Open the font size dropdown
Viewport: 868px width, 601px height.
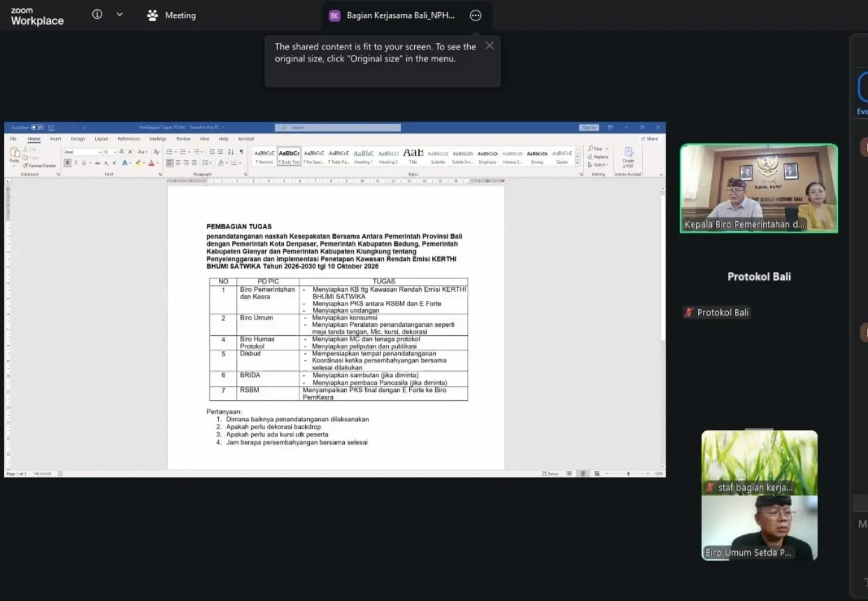coord(110,152)
